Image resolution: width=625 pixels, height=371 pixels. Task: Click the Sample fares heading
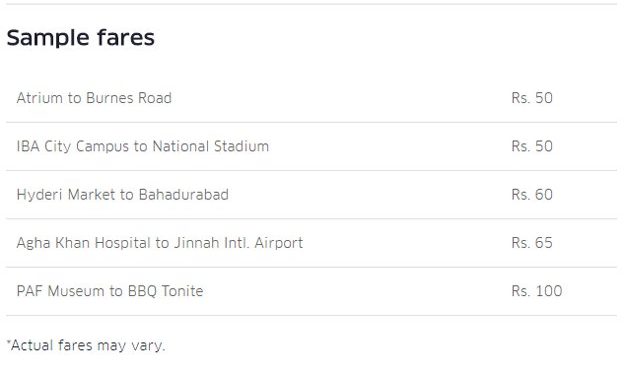[x=81, y=38]
